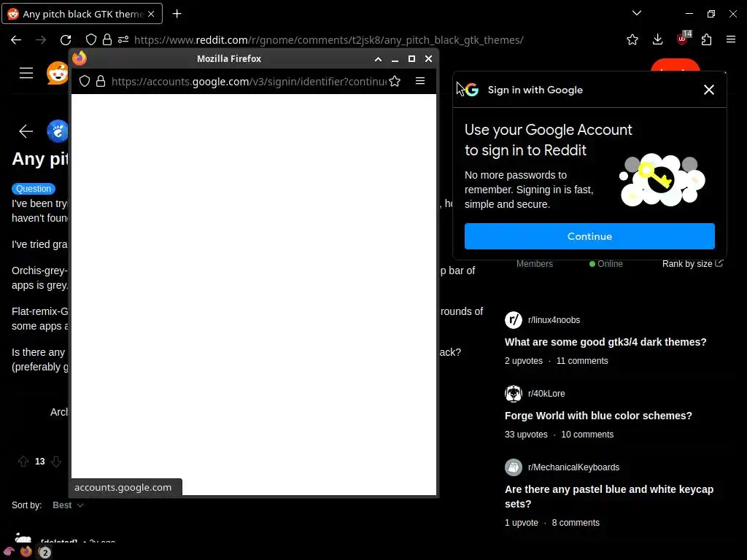Open the Sort by Best dropdown
747x560 pixels.
tap(68, 505)
